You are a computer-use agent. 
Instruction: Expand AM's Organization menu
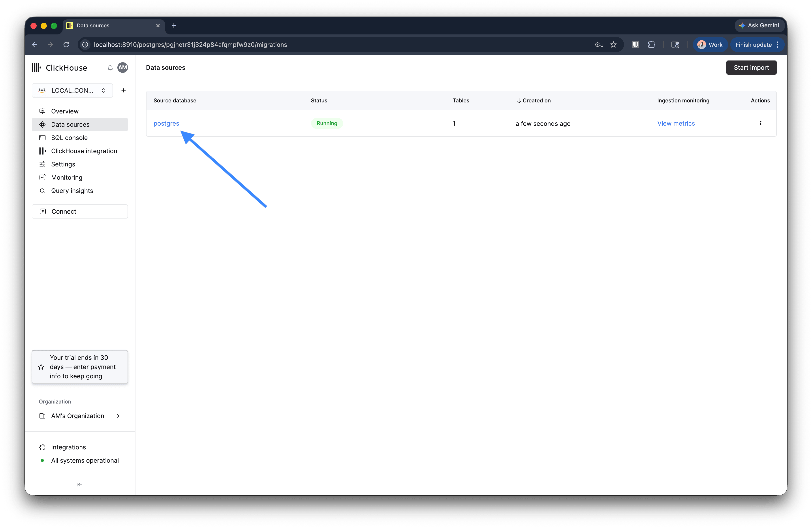(80, 416)
